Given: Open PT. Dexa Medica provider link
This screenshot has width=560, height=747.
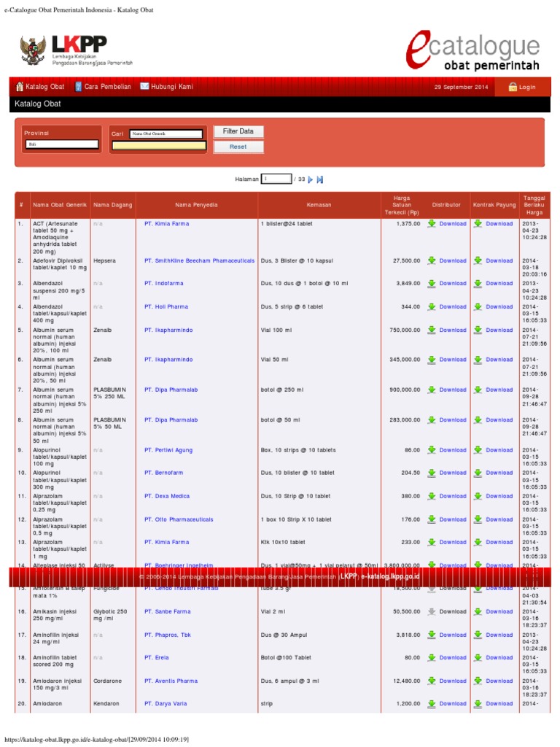Looking at the screenshot, I should point(167,496).
